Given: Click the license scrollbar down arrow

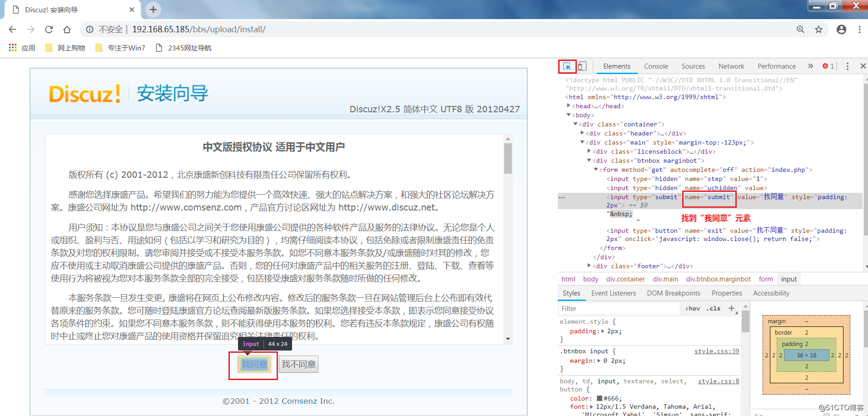Looking at the screenshot, I should click(508, 339).
